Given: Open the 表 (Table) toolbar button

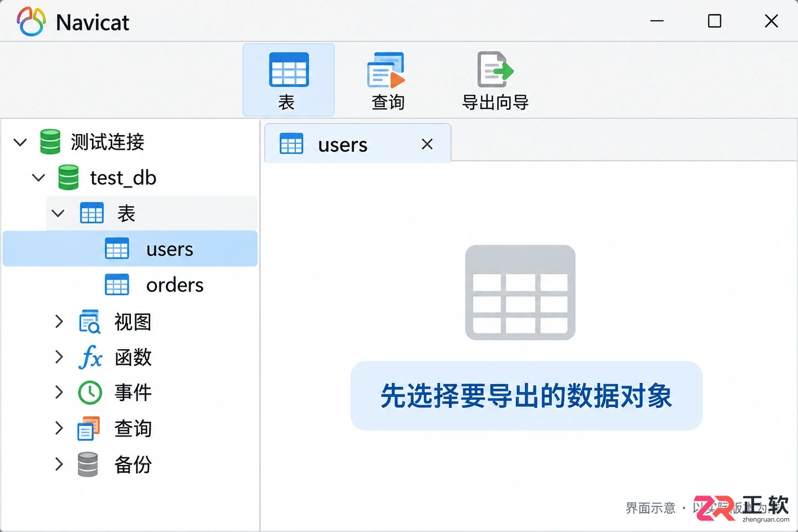Looking at the screenshot, I should click(x=288, y=80).
